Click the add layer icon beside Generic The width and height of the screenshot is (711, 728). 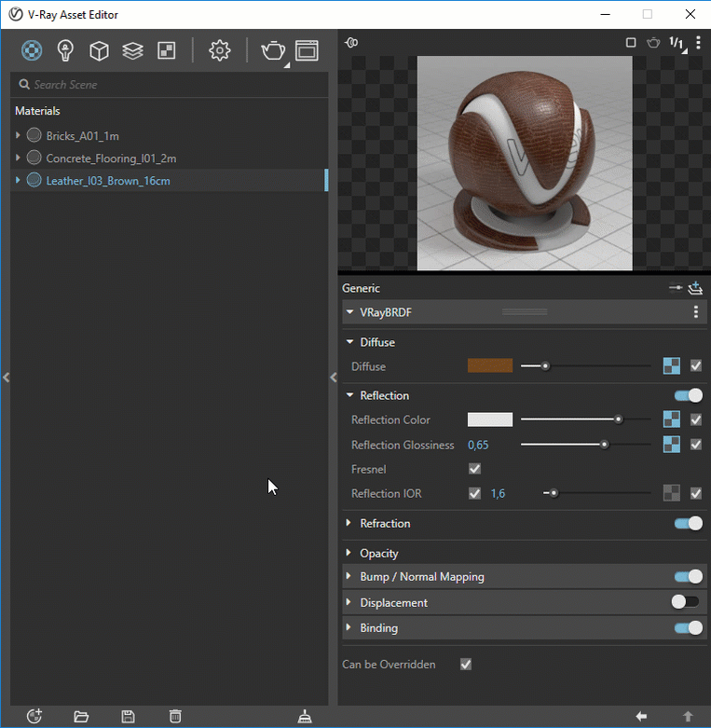(695, 288)
